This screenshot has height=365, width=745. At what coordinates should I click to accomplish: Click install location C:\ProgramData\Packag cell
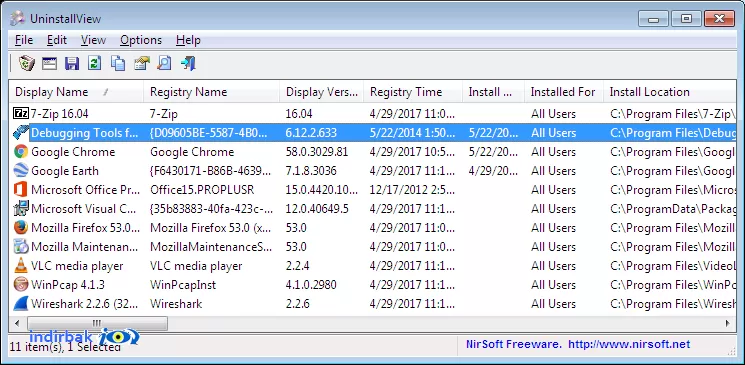[673, 209]
